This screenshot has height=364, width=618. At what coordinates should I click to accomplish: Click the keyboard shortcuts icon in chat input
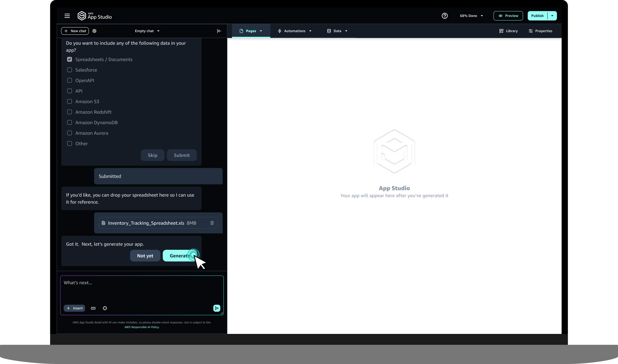[x=93, y=308]
